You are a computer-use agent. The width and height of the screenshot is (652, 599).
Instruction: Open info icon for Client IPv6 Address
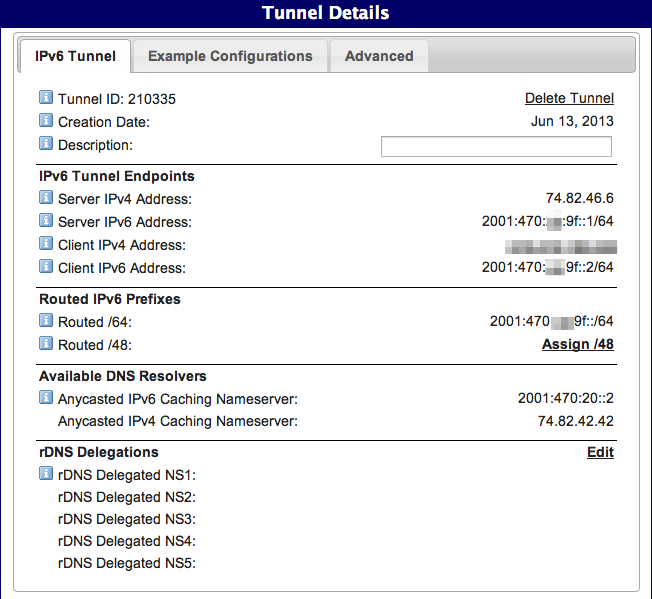(46, 266)
